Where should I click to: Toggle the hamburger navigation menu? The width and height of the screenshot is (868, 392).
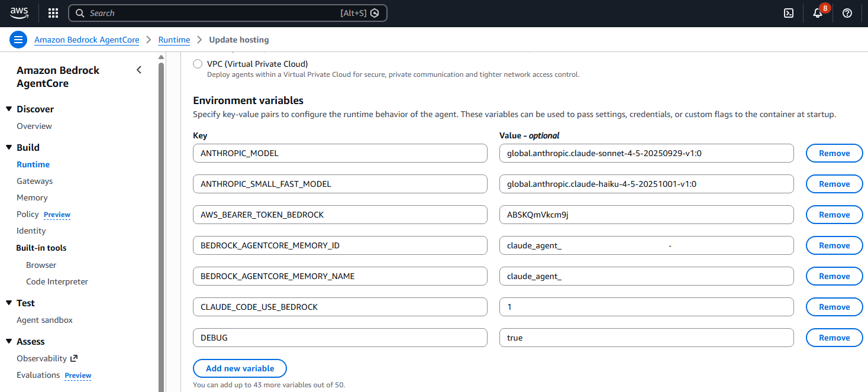[18, 40]
